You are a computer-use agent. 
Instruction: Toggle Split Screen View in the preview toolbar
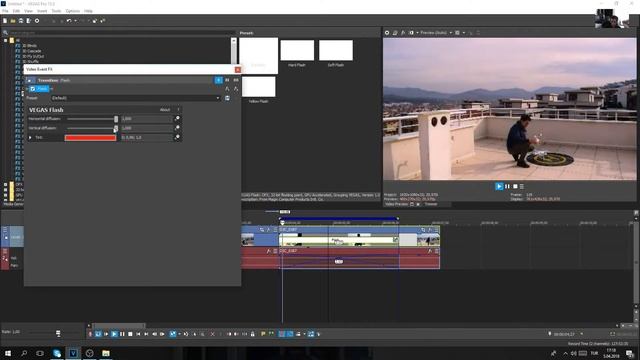tap(411, 33)
